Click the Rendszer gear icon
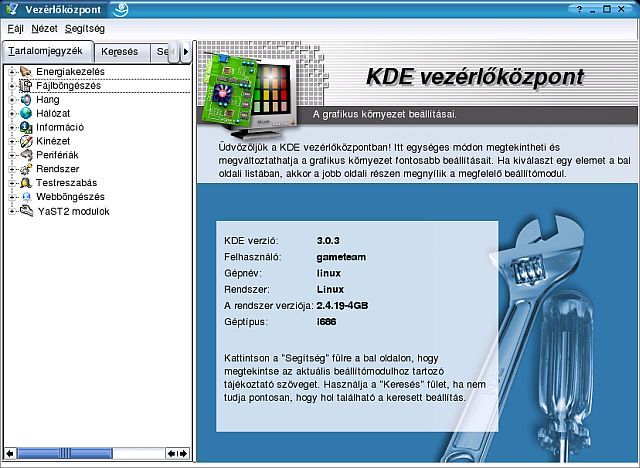Screen dimensions: 640x468 pyautogui.click(x=26, y=169)
